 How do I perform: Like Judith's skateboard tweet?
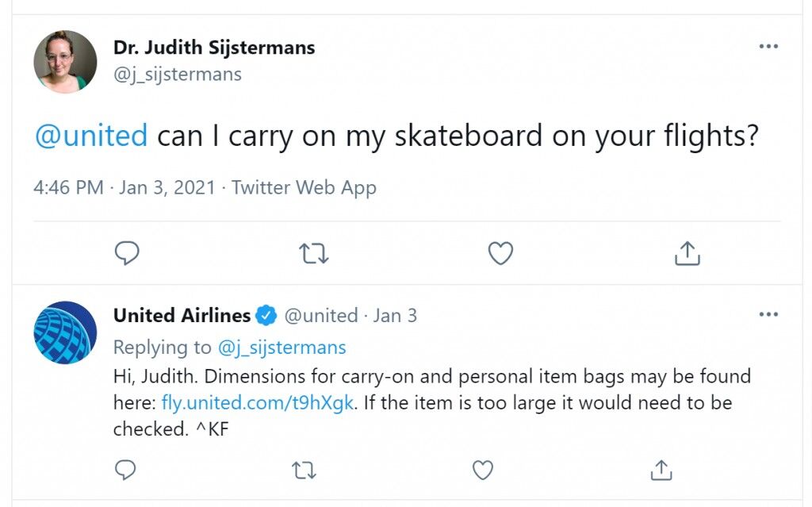pos(501,254)
